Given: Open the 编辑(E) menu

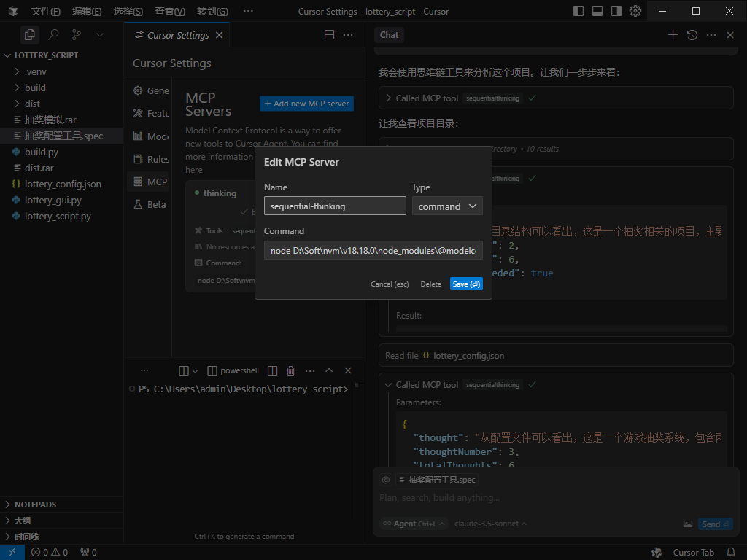Looking at the screenshot, I should pos(87,11).
